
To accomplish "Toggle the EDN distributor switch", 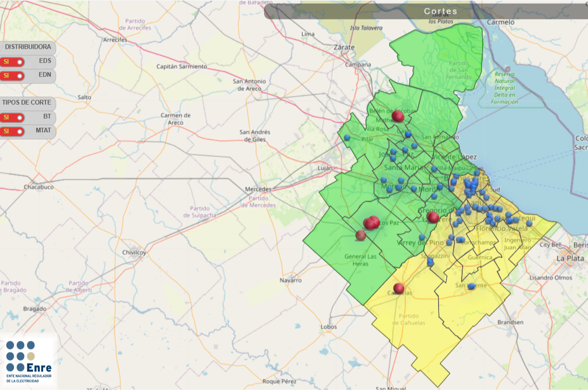I will click(12, 76).
